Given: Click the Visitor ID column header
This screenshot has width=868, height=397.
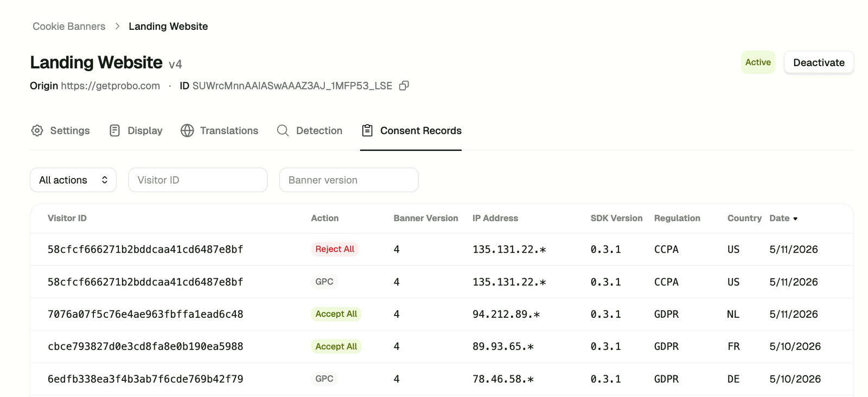Looking at the screenshot, I should point(67,218).
